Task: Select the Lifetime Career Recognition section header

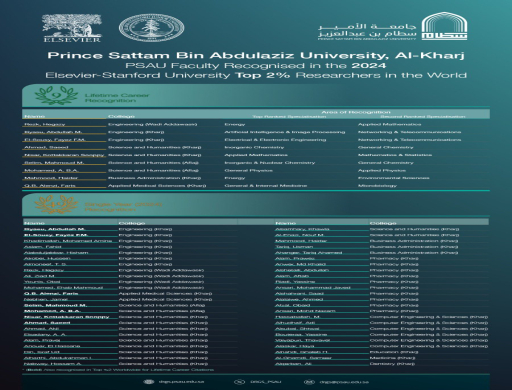Action: click(x=117, y=98)
